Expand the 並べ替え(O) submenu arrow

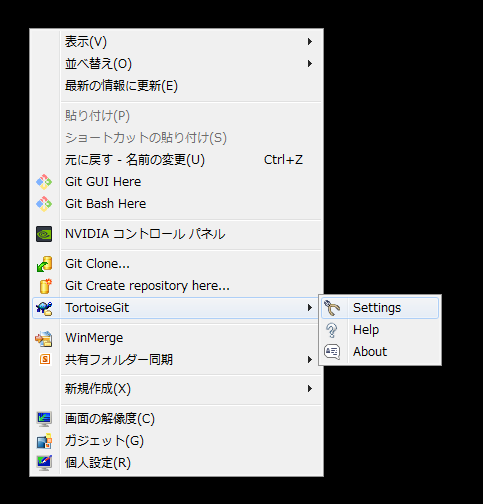coord(310,64)
